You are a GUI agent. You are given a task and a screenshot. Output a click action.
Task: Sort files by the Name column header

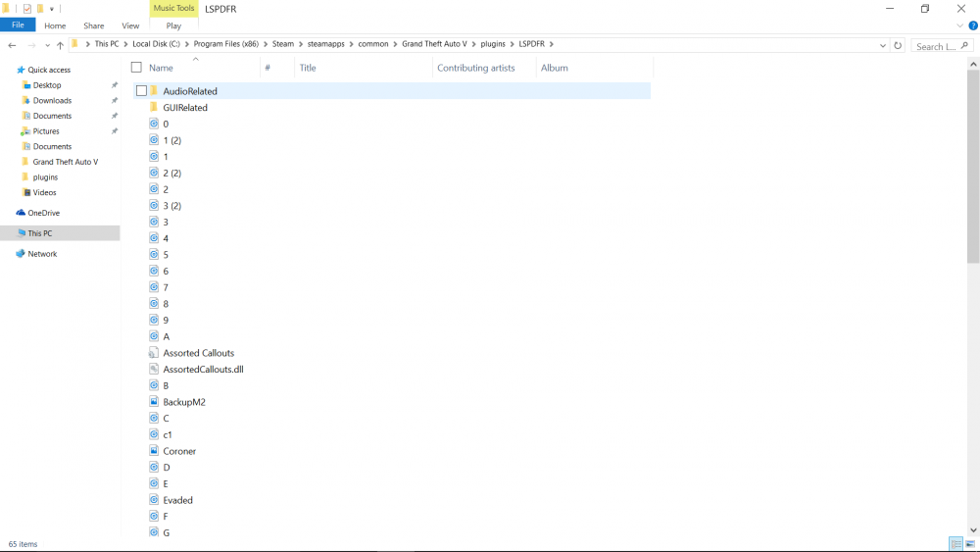(x=161, y=68)
